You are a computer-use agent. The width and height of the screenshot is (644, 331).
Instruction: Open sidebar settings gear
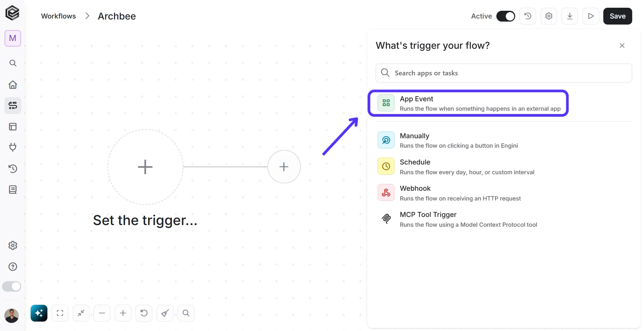pos(13,246)
